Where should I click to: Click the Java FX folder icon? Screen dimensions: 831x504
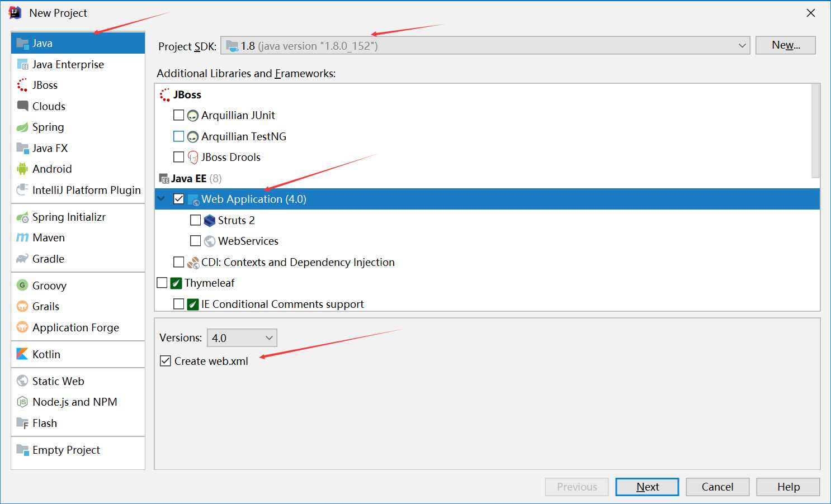click(x=22, y=148)
